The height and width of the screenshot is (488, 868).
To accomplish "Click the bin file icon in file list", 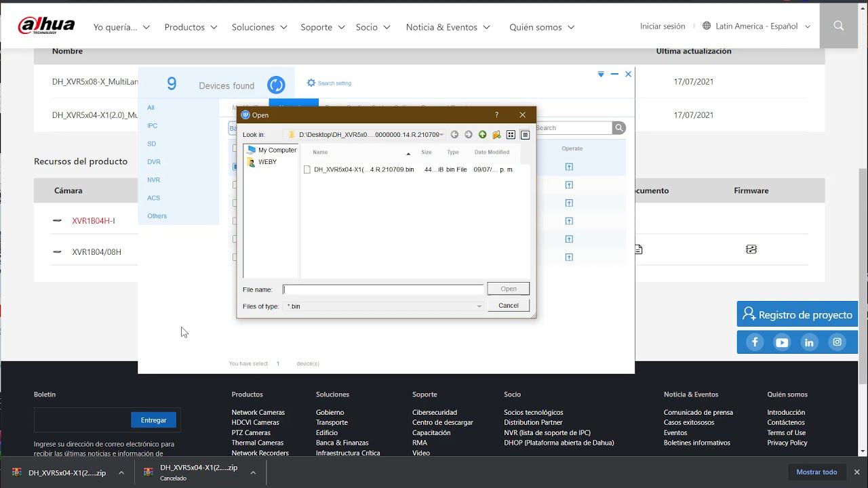I will (307, 169).
